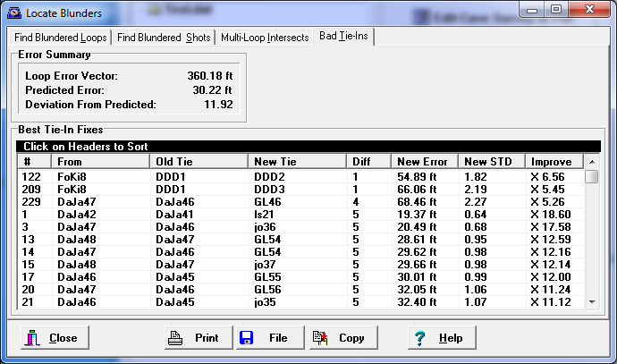Switch to Find Blundered Loops tab
Screen dimensions: 617x364
pyautogui.click(x=60, y=38)
